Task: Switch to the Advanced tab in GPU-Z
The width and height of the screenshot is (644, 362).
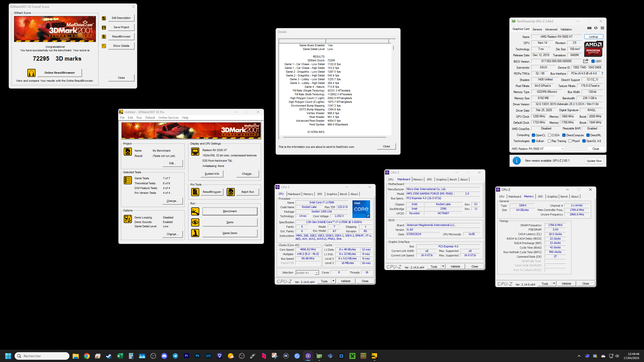Action: click(x=551, y=29)
